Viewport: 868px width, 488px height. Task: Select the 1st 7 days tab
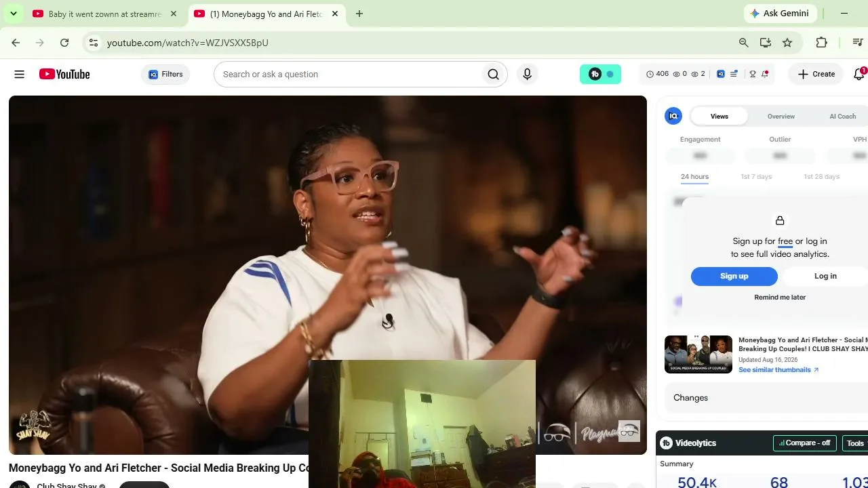click(x=756, y=177)
